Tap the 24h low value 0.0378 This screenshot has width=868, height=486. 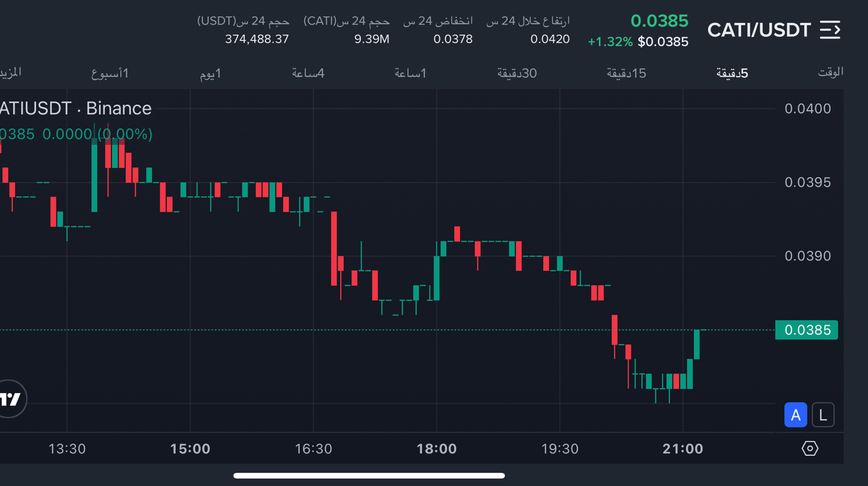pyautogui.click(x=453, y=39)
